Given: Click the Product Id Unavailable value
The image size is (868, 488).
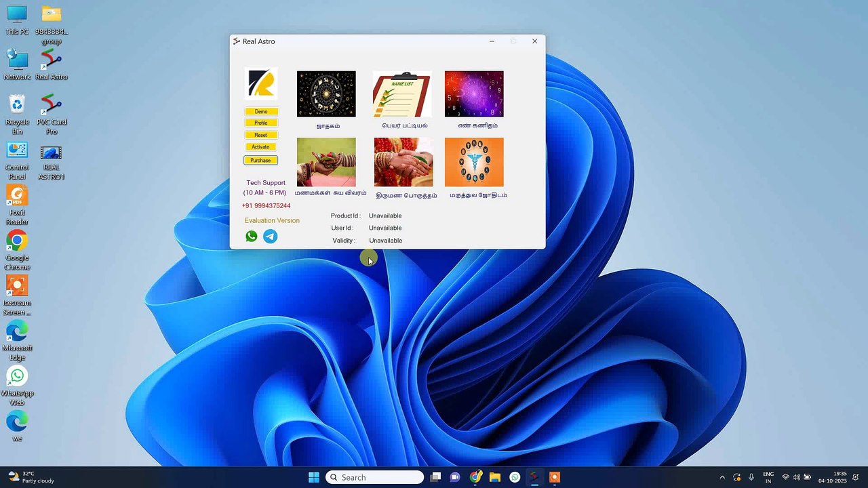Looking at the screenshot, I should (385, 216).
